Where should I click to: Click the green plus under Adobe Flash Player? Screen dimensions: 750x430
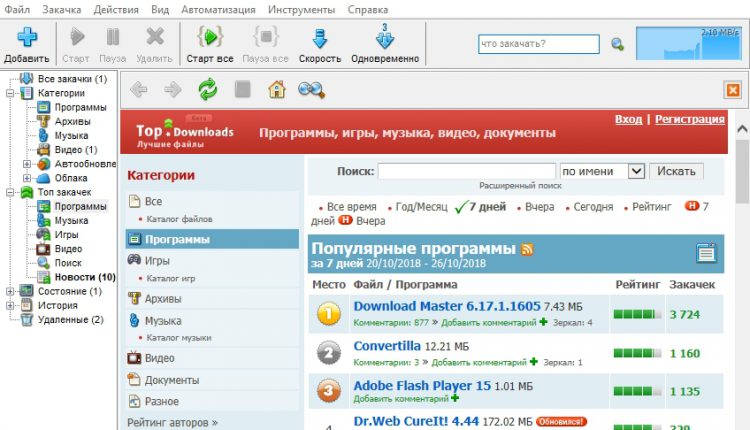[x=454, y=398]
